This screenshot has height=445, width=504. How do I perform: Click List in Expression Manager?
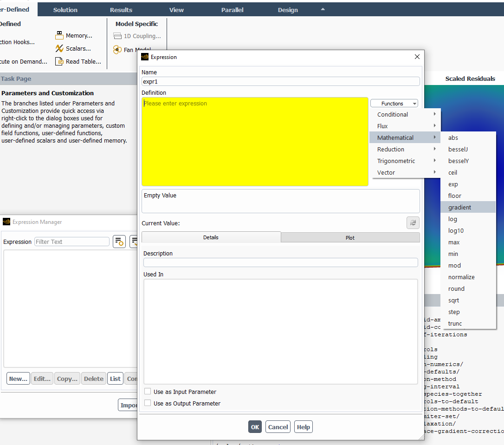[115, 379]
